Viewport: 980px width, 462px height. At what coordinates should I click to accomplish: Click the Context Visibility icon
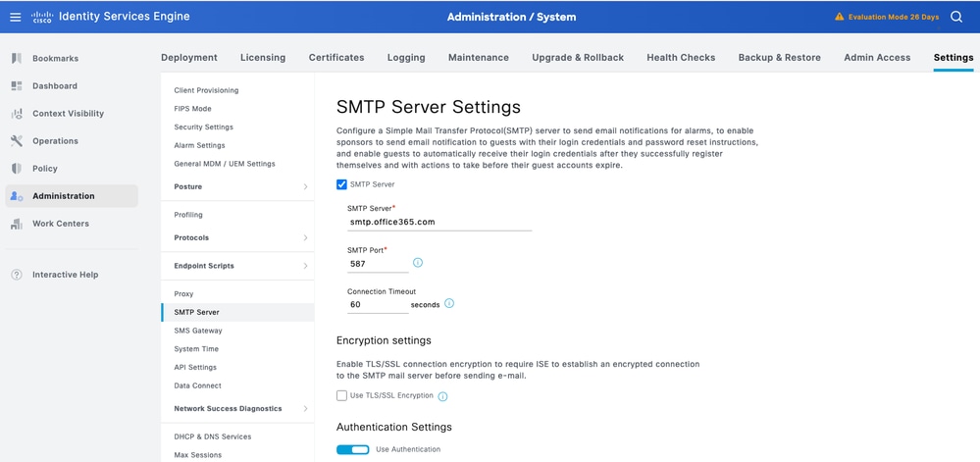17,113
